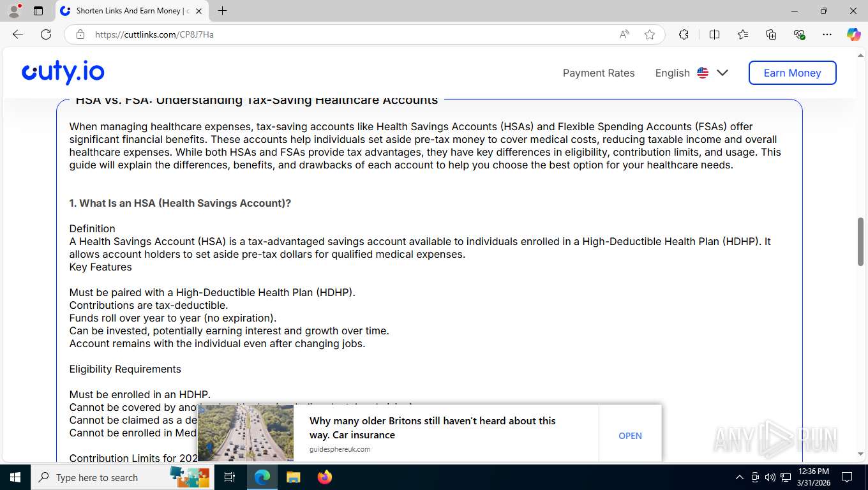
Task: Open the notification center icon
Action: coord(847,477)
